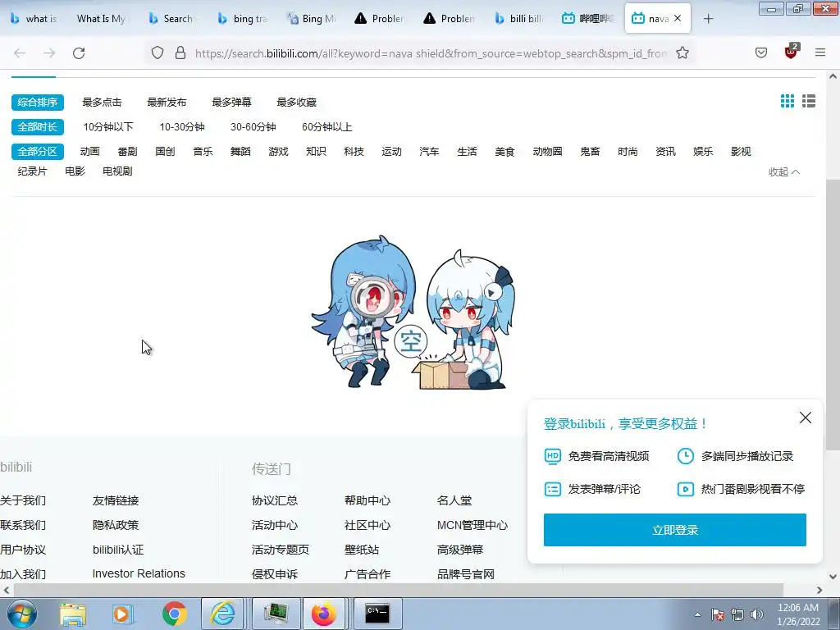
Task: Select 综合排序 sort option
Action: pos(38,103)
